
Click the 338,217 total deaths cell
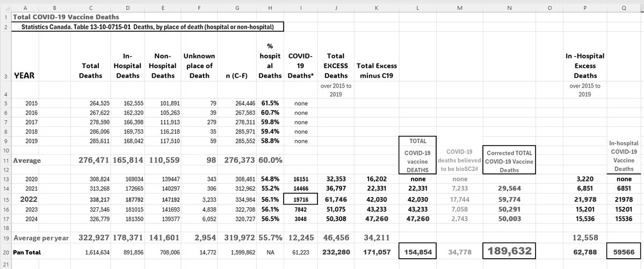91,200
